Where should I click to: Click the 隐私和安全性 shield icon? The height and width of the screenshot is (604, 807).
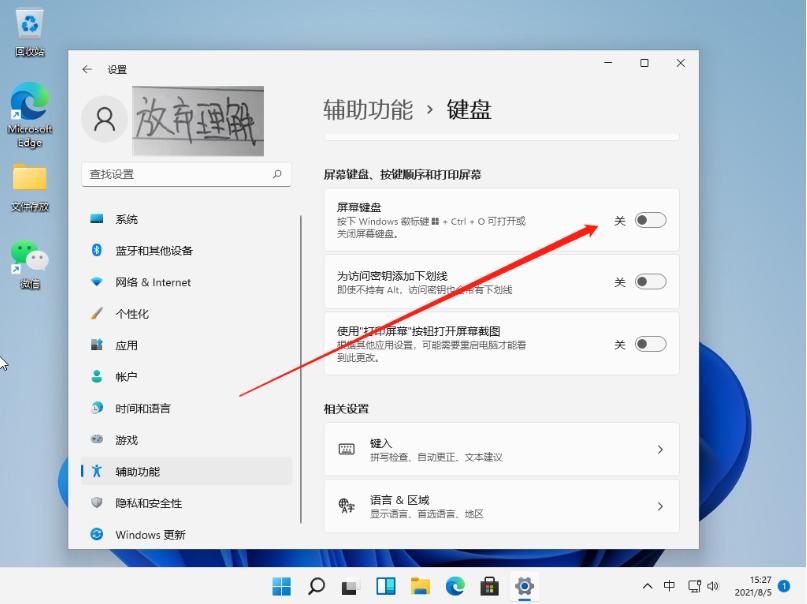(x=96, y=503)
